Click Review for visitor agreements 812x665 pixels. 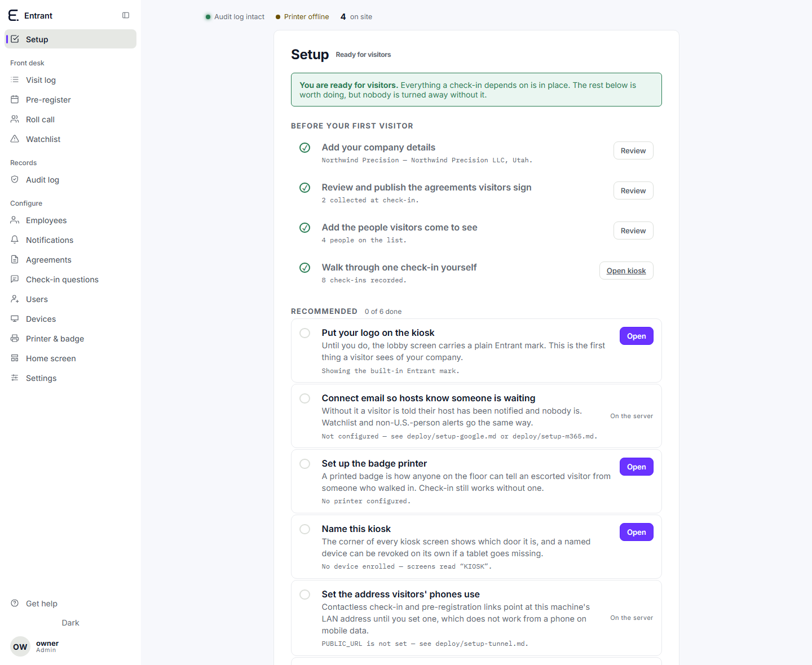click(633, 190)
